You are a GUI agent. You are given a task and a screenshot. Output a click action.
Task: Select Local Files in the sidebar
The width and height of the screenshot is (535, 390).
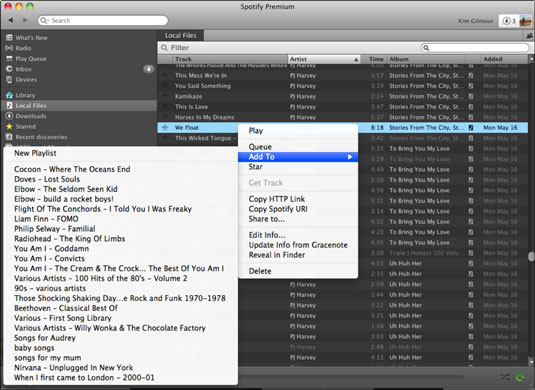79,106
